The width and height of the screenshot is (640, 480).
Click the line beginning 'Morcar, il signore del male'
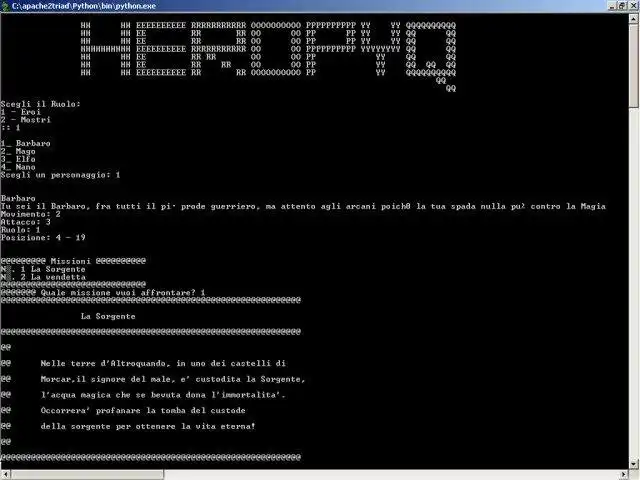click(x=173, y=379)
